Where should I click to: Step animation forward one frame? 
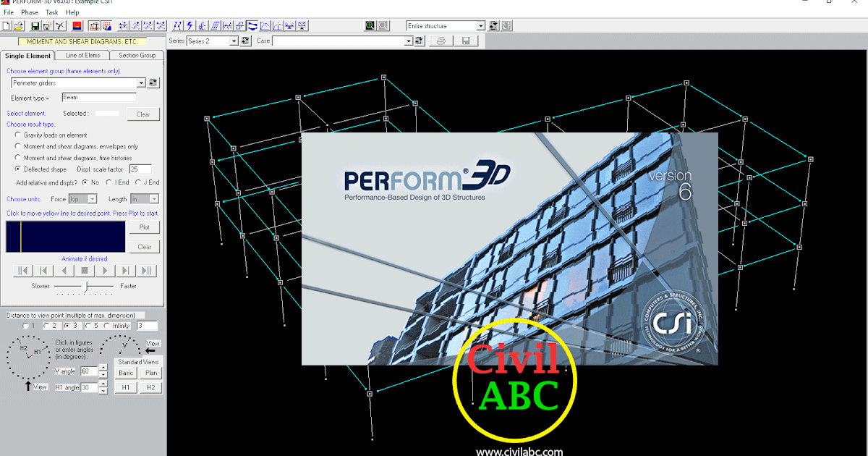pos(125,271)
